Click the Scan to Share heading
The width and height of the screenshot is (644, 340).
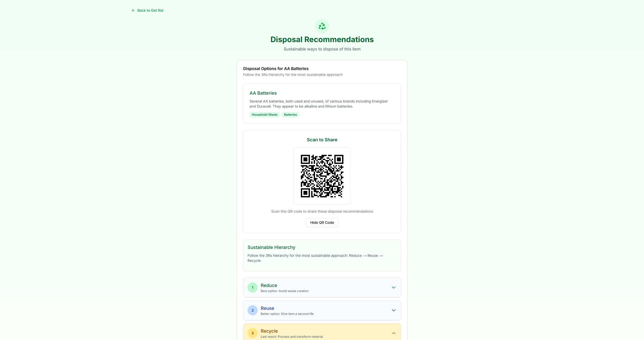point(322,140)
